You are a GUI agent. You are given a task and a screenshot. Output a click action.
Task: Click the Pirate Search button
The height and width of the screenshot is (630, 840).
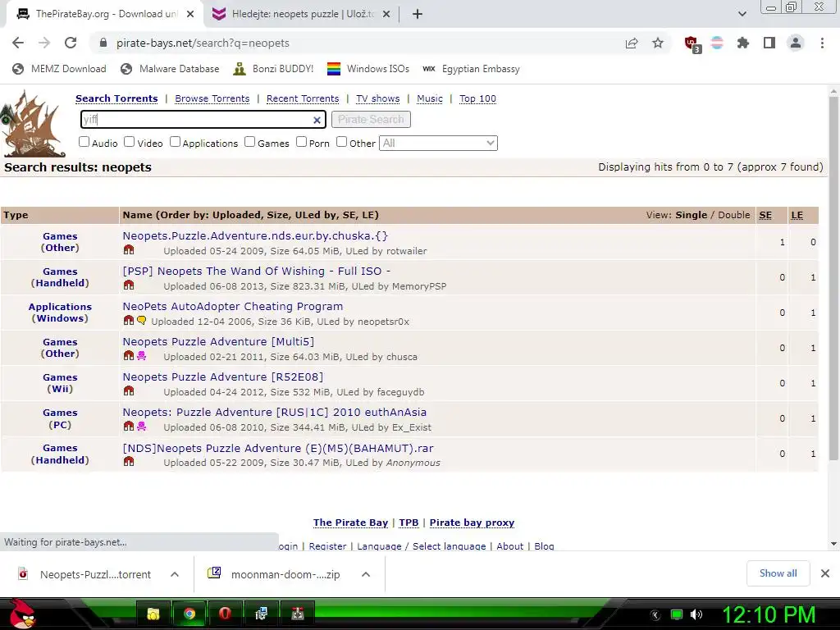click(x=372, y=120)
